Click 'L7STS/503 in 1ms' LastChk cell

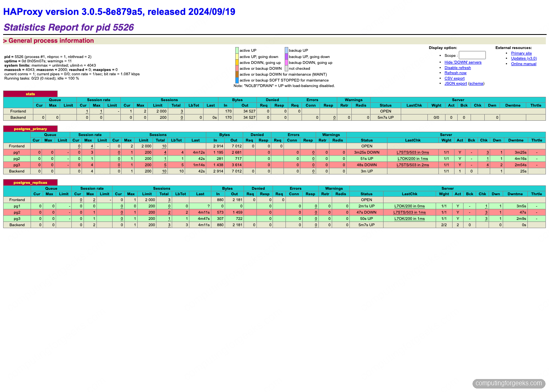pos(409,212)
